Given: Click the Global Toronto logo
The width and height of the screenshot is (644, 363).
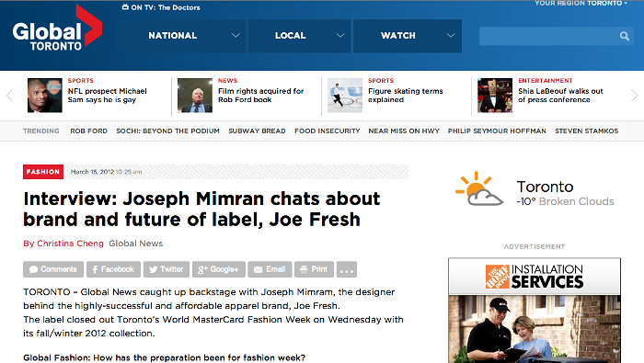Looking at the screenshot, I should click(x=57, y=28).
